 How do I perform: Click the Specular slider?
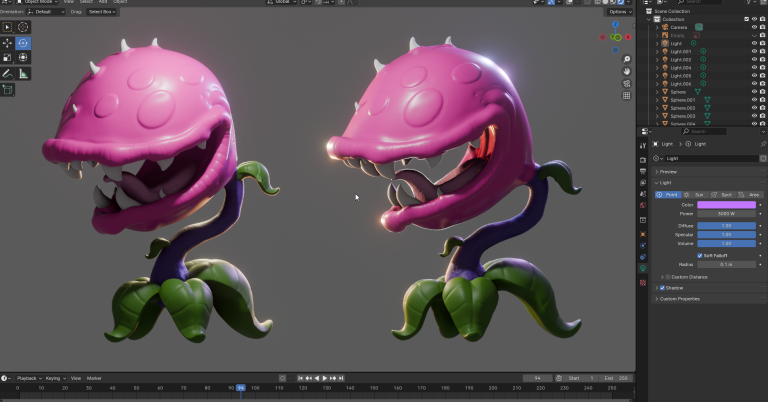coord(726,235)
